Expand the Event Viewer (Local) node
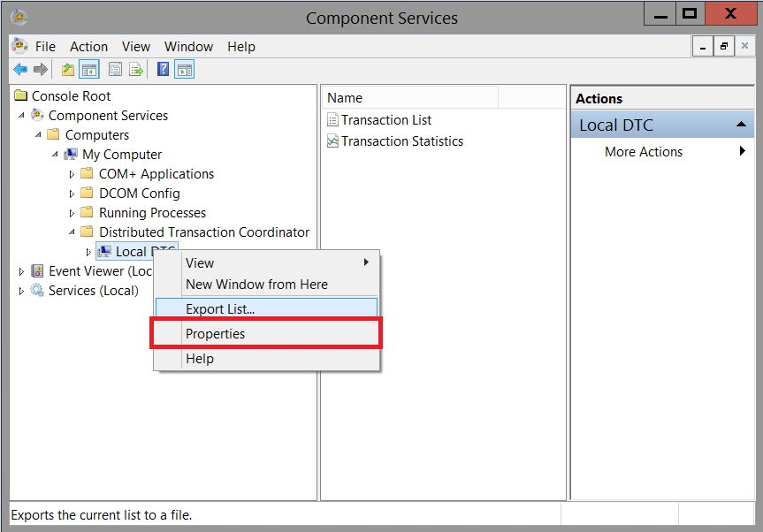763x532 pixels. [x=19, y=270]
